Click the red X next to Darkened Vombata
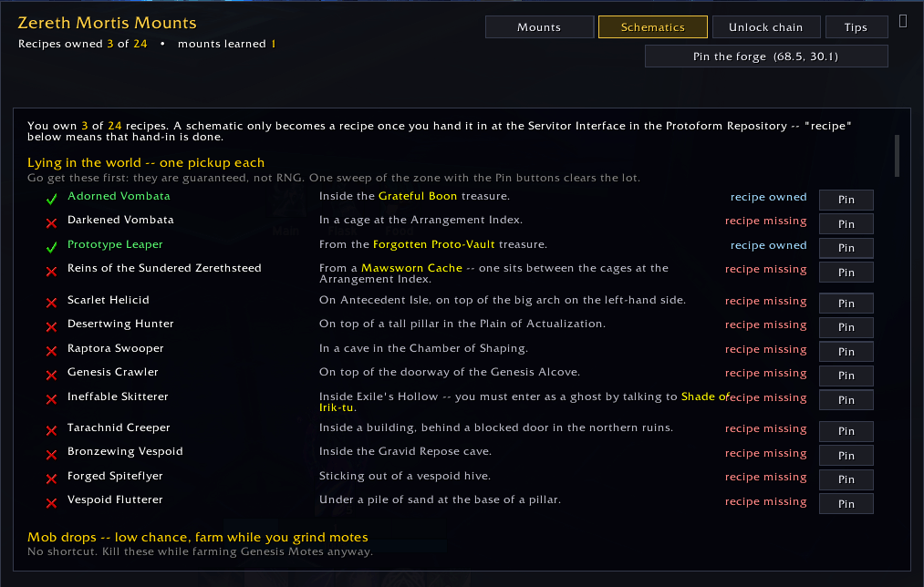 point(51,223)
